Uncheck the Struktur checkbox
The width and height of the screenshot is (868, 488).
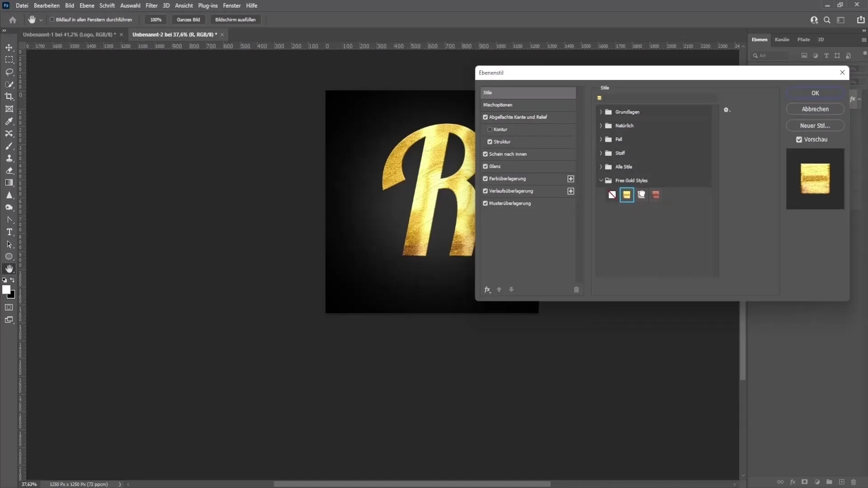[x=490, y=142]
